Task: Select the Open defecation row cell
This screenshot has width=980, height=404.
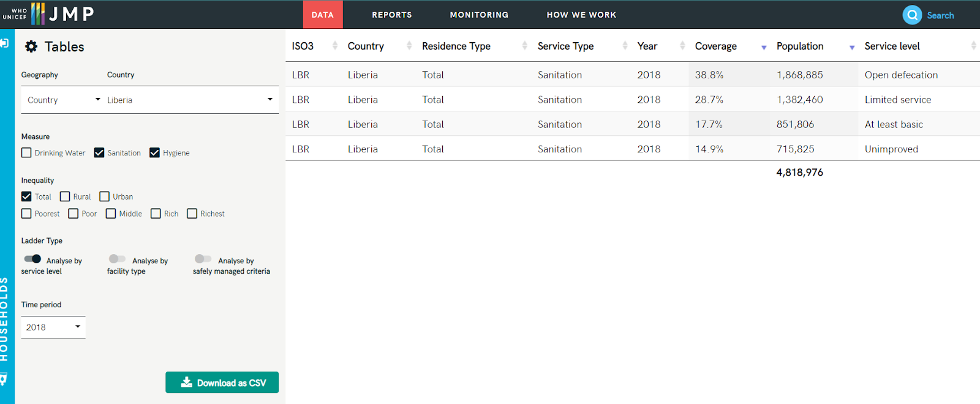Action: (x=901, y=75)
